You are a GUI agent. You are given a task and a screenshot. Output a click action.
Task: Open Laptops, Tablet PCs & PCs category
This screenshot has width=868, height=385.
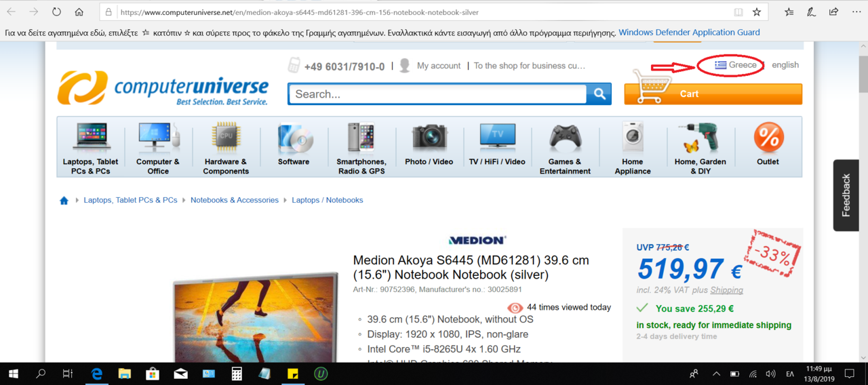(90, 148)
